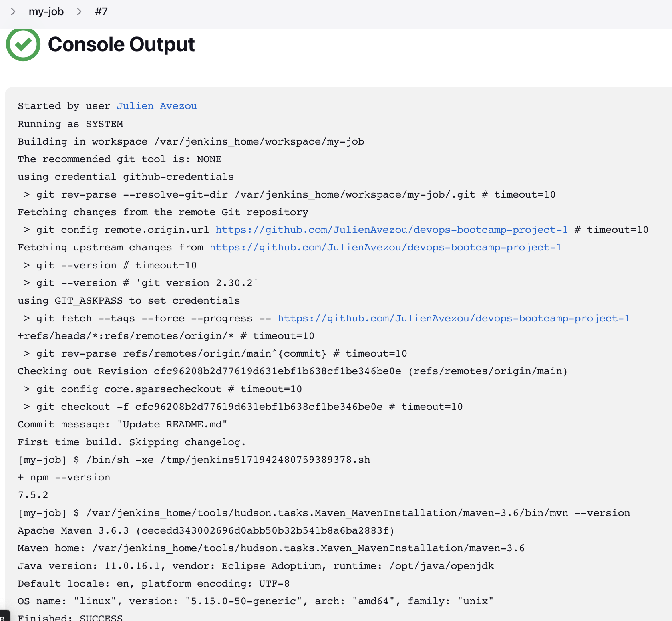
Task: Expand chevron between my-job and #7
Action: 79,12
